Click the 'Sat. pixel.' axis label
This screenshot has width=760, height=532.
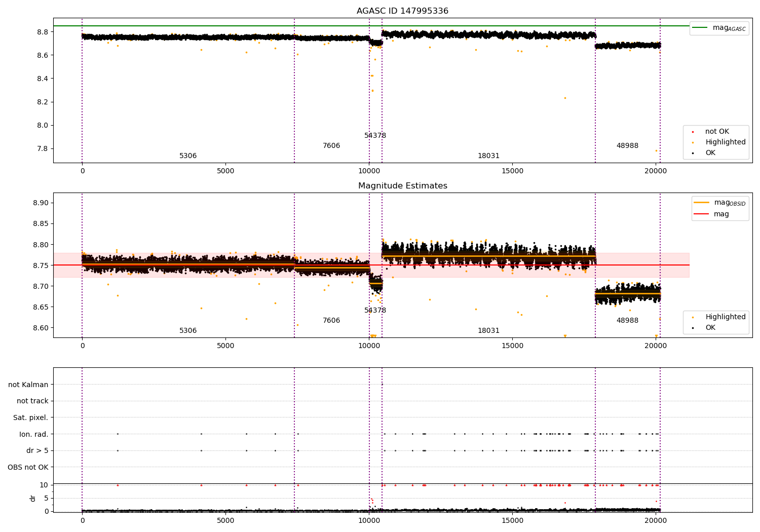(x=30, y=417)
